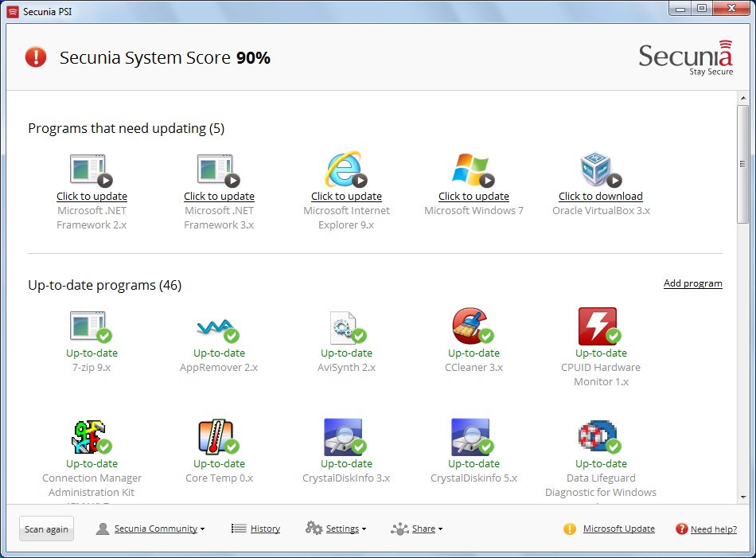This screenshot has height=558, width=756.
Task: Click the History list icon
Action: [239, 529]
